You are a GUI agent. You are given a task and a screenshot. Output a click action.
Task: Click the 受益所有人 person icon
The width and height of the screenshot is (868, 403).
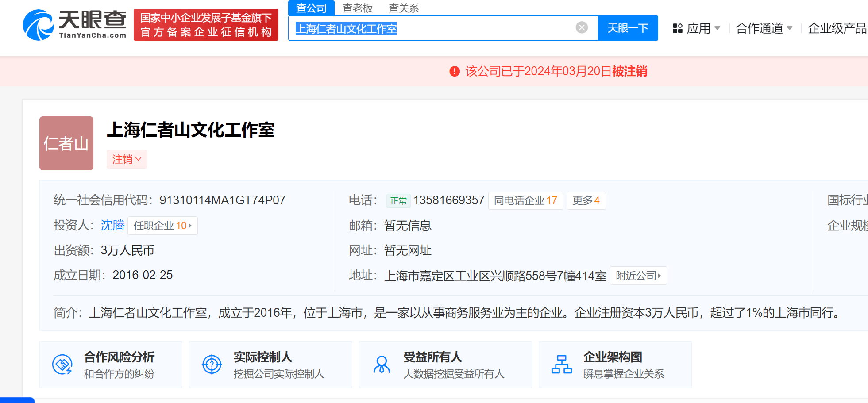pos(382,364)
